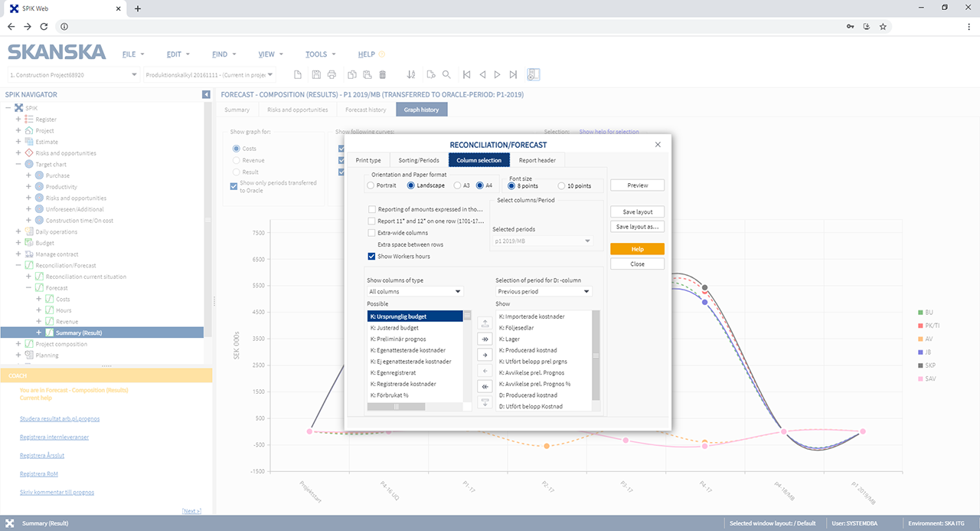This screenshot has width=980, height=531.
Task: Tick Report 11* and 12* on one row
Action: click(x=372, y=221)
